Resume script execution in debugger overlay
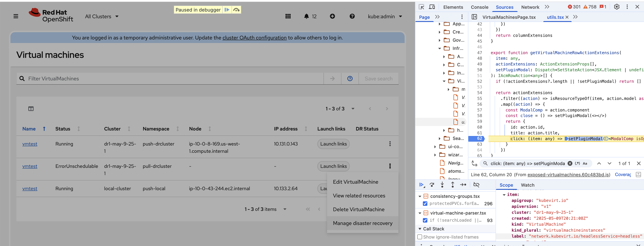This screenshot has height=246, width=644. point(227,10)
